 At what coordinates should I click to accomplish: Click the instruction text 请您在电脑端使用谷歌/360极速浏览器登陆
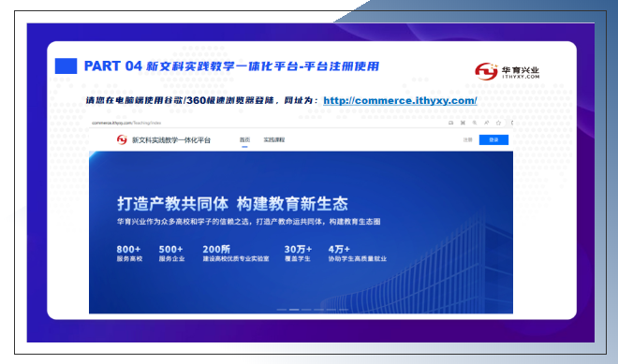point(180,100)
